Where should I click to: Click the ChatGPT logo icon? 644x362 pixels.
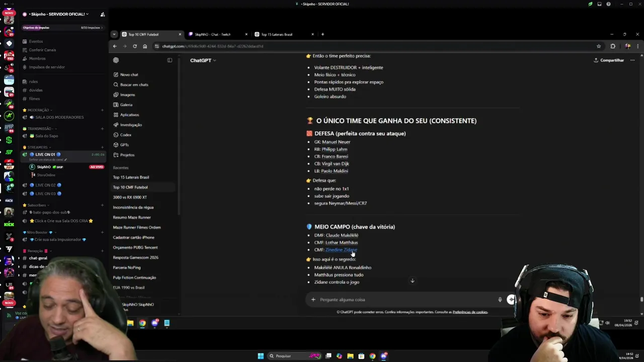point(116,60)
